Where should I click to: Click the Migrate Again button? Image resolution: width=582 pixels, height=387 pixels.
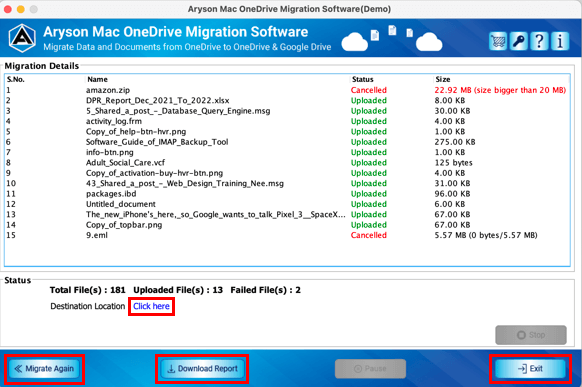(44, 369)
